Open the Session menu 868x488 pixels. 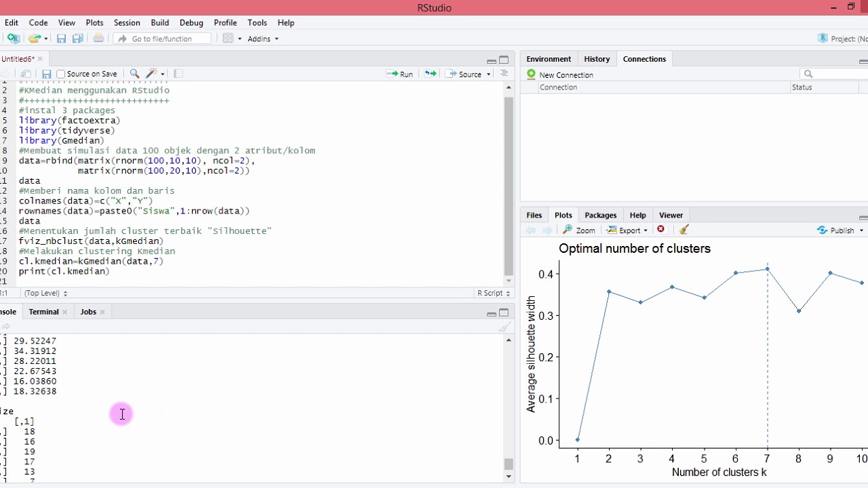coord(127,22)
